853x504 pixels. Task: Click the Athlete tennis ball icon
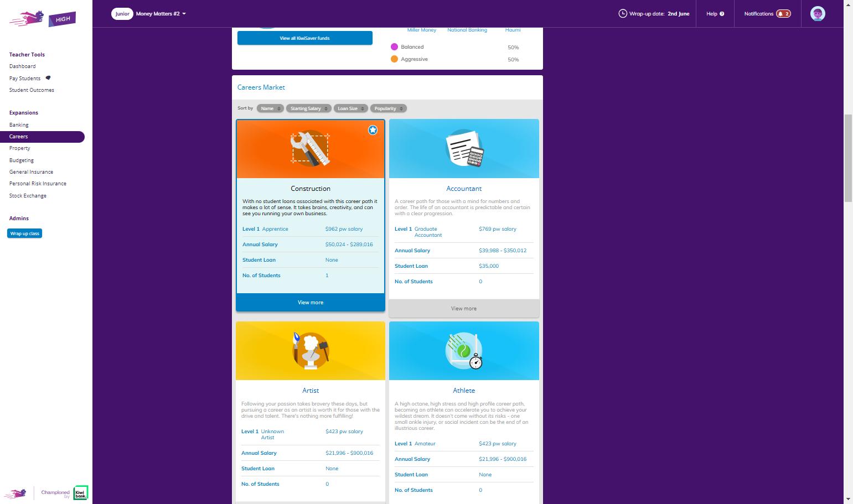(x=464, y=351)
